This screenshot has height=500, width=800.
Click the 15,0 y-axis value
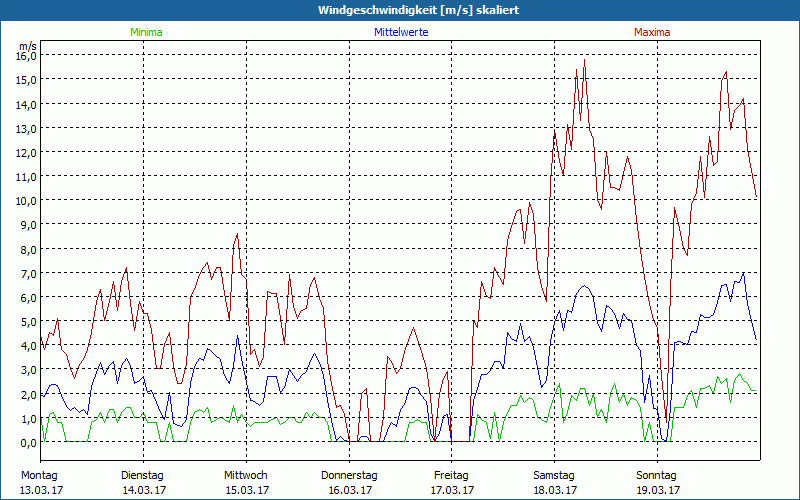coord(28,80)
